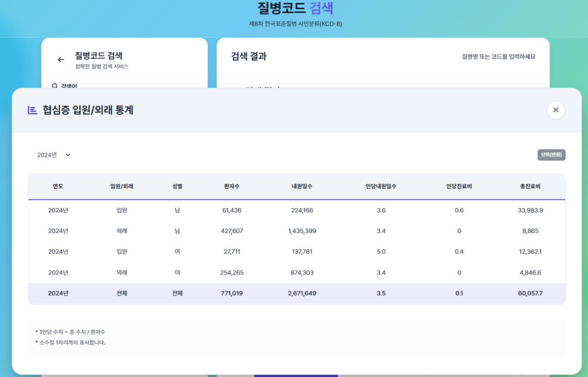Click the 입원/외래 column header

click(122, 186)
